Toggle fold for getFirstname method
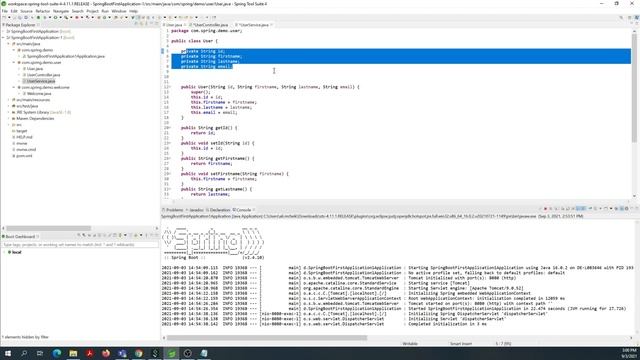This screenshot has width=640, height=360. pyautogui.click(x=169, y=158)
